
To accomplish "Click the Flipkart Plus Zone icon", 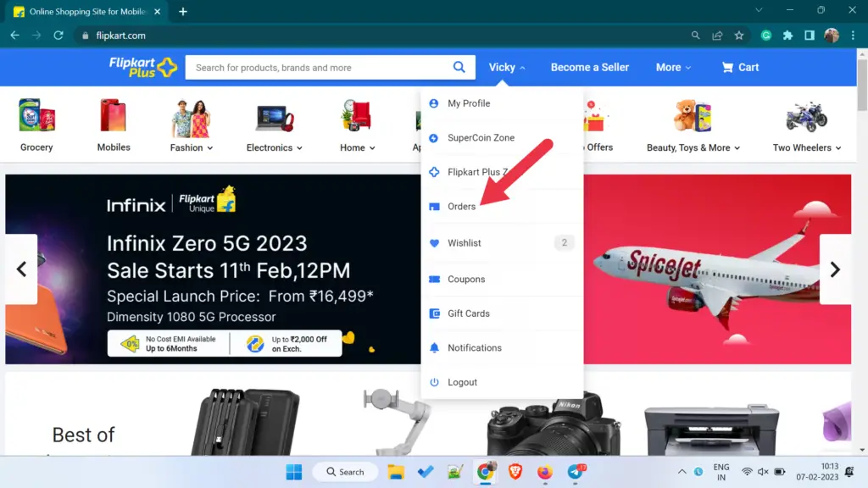I will [x=434, y=172].
